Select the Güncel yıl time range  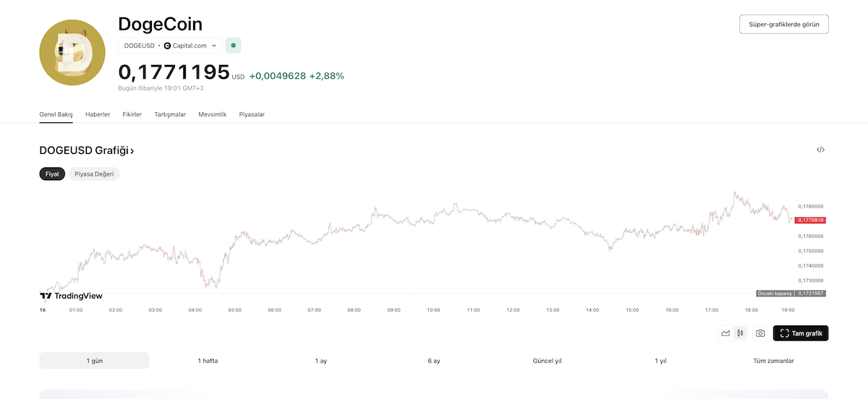(547, 361)
